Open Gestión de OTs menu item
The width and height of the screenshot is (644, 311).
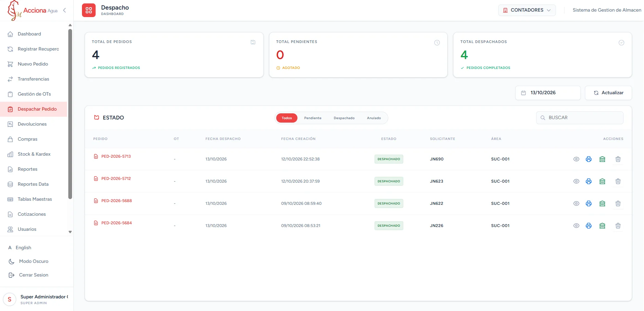point(34,94)
